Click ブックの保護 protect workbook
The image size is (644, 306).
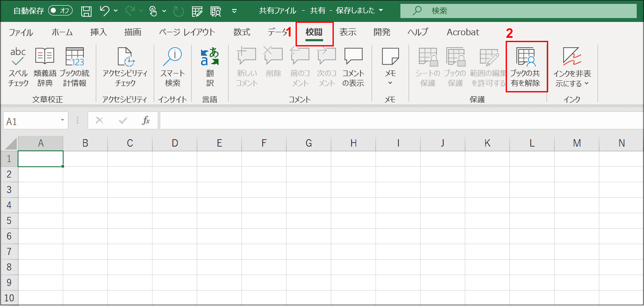(455, 67)
